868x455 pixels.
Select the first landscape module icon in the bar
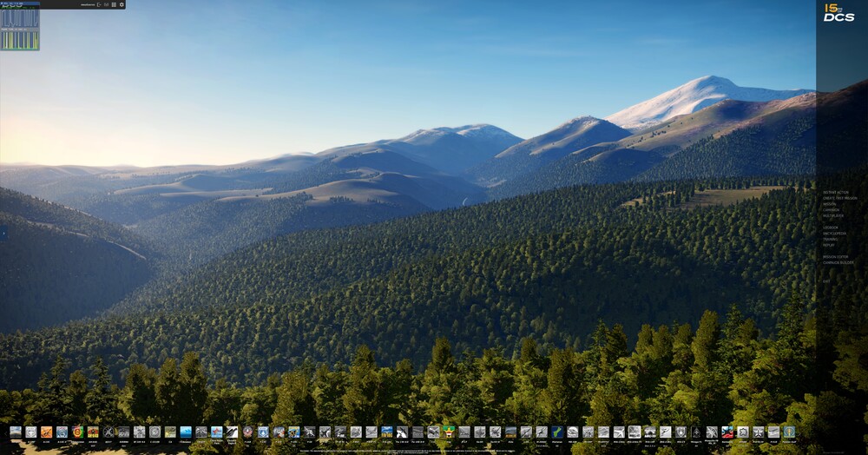pyautogui.click(x=16, y=432)
